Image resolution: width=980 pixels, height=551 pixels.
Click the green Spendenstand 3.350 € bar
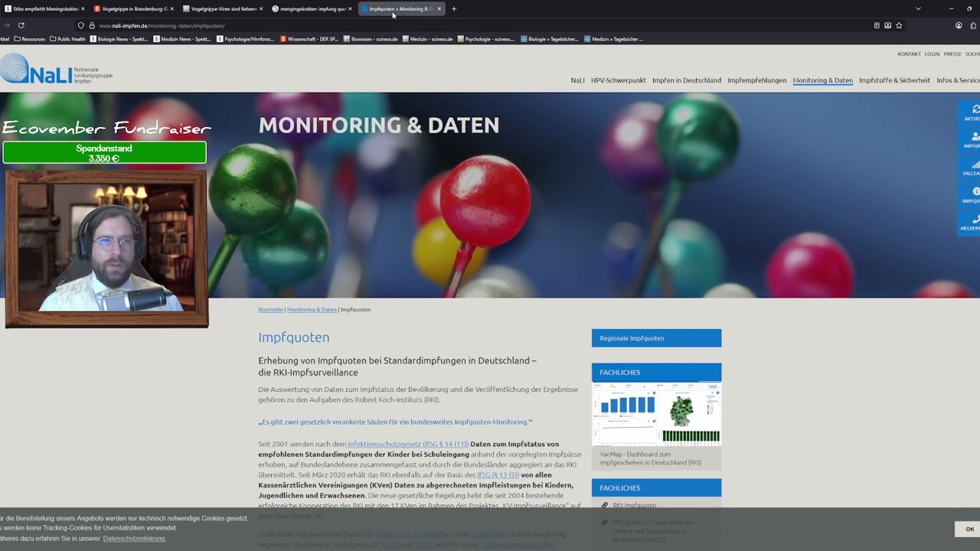click(104, 152)
